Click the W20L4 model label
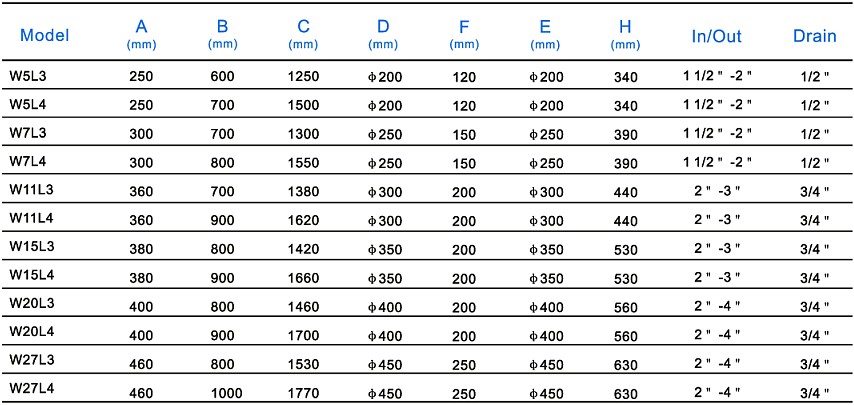Image resolution: width=854 pixels, height=405 pixels. pyautogui.click(x=31, y=332)
